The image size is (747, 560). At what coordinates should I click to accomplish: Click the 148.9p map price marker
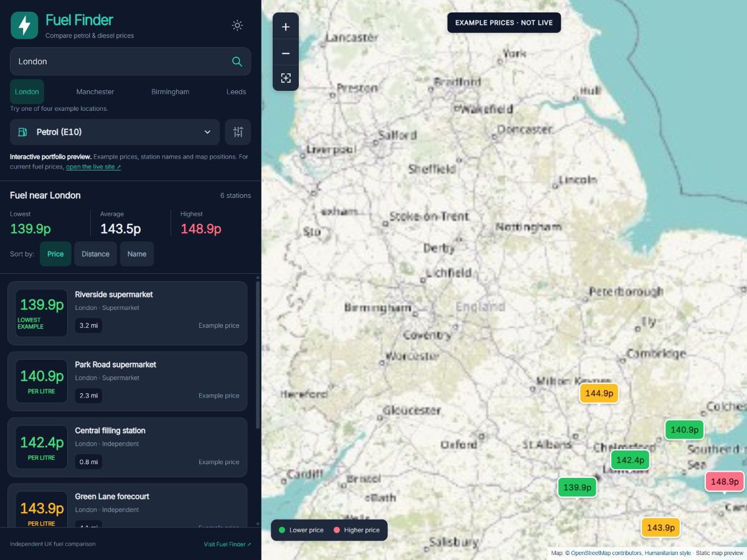(725, 482)
